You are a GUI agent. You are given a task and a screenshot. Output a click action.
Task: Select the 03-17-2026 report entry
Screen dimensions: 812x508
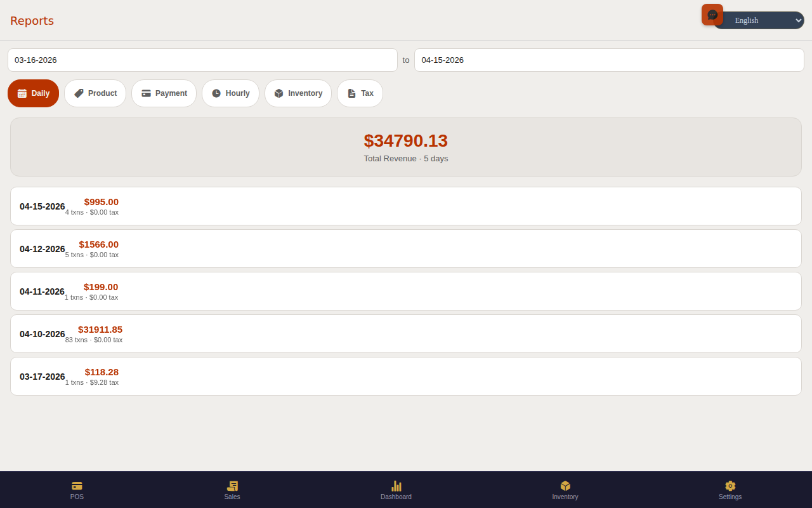[x=406, y=376]
